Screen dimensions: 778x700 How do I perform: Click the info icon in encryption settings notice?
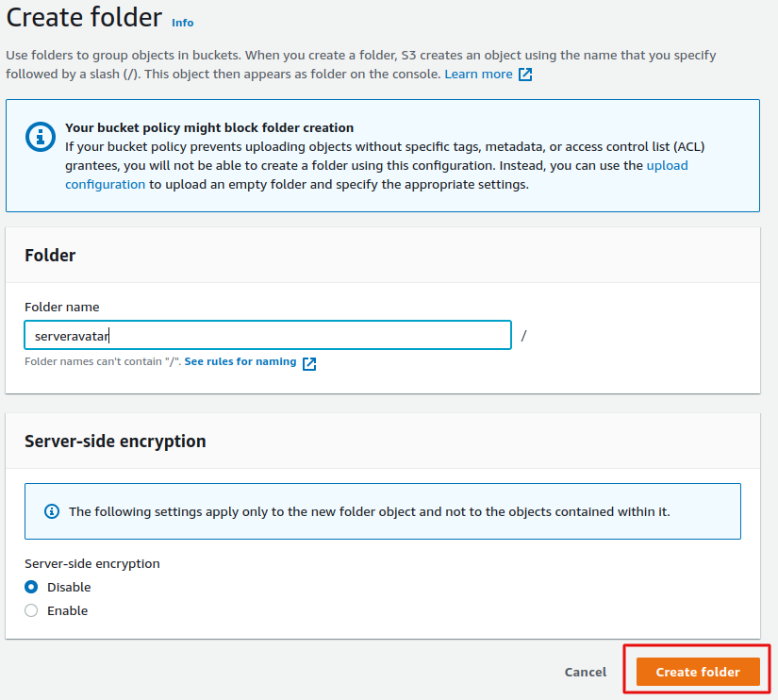tap(53, 511)
